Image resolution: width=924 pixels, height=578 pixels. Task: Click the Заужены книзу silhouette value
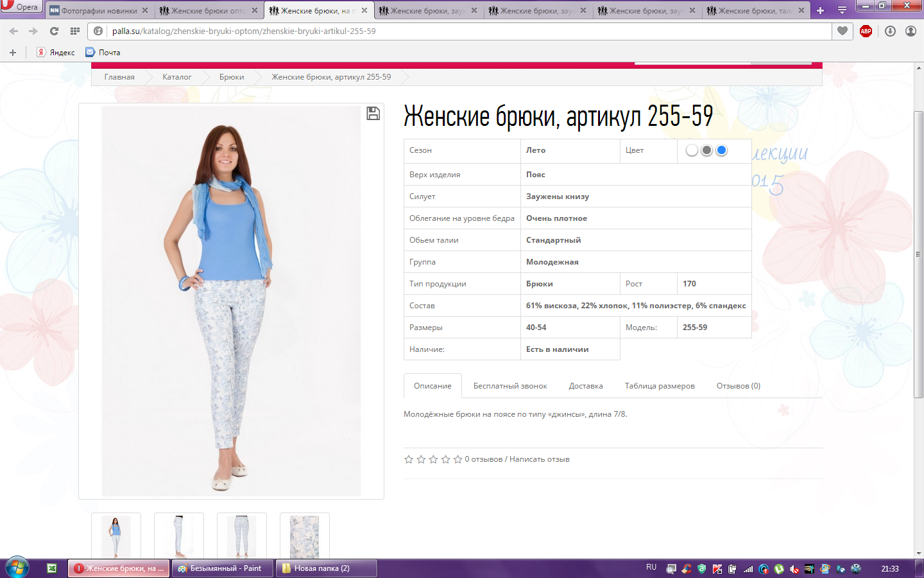coord(558,197)
